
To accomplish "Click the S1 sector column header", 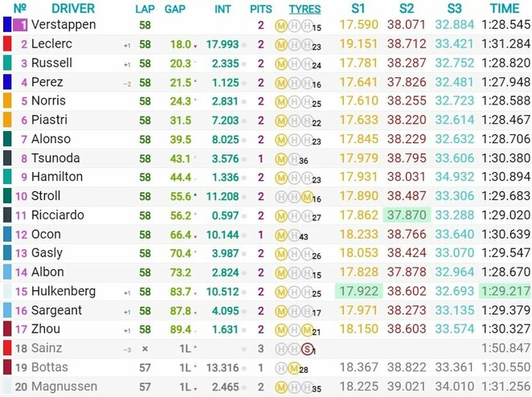I will coord(357,8).
